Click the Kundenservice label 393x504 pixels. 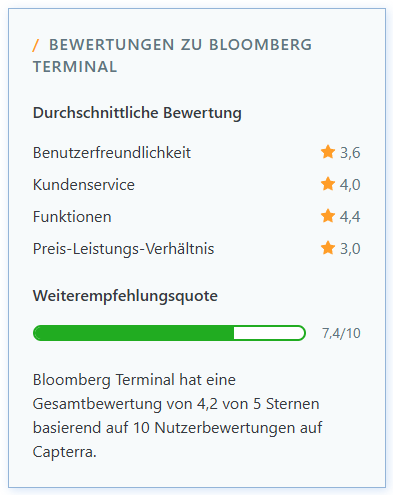[x=84, y=184]
